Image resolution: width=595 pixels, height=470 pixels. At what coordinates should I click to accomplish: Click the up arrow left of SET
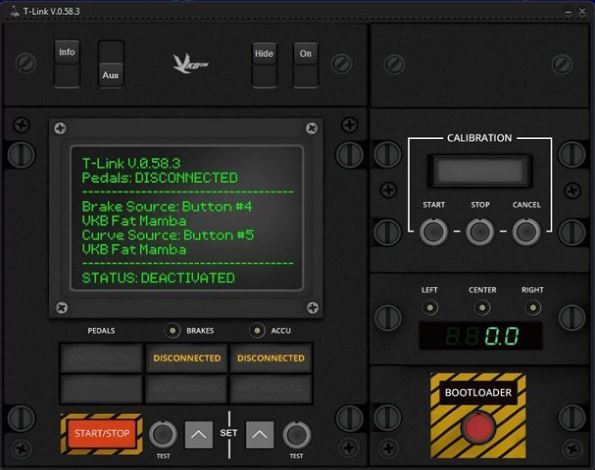pyautogui.click(x=198, y=435)
